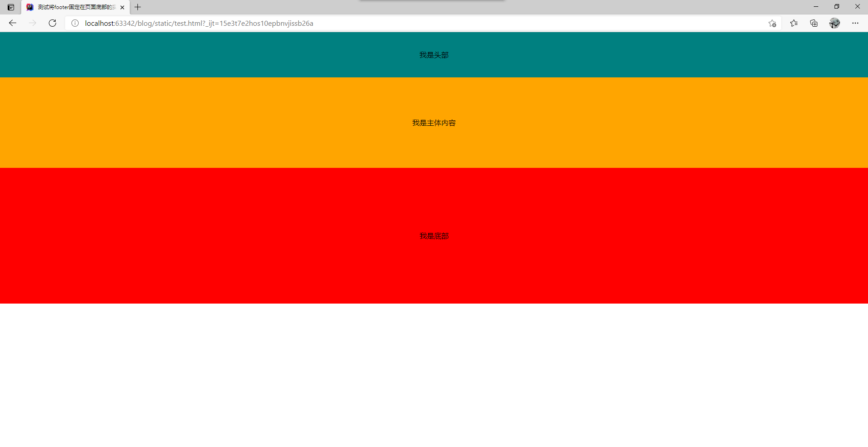Refresh the current page

pos(52,23)
